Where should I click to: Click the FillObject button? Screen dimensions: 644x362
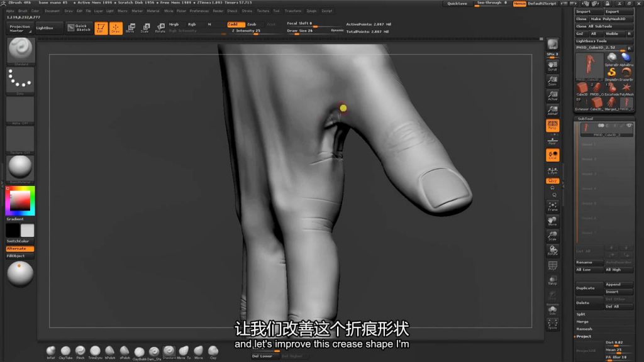(20, 256)
